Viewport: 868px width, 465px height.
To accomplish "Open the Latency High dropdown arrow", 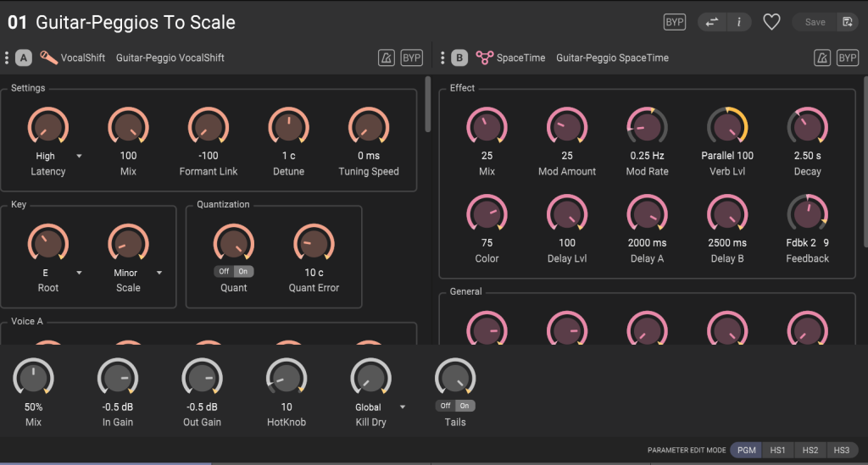I will coord(79,156).
